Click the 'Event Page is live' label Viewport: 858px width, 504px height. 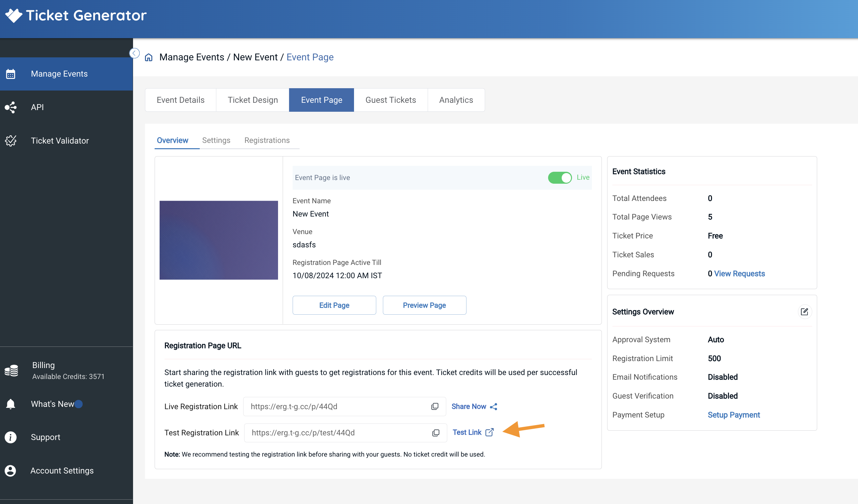tap(322, 178)
